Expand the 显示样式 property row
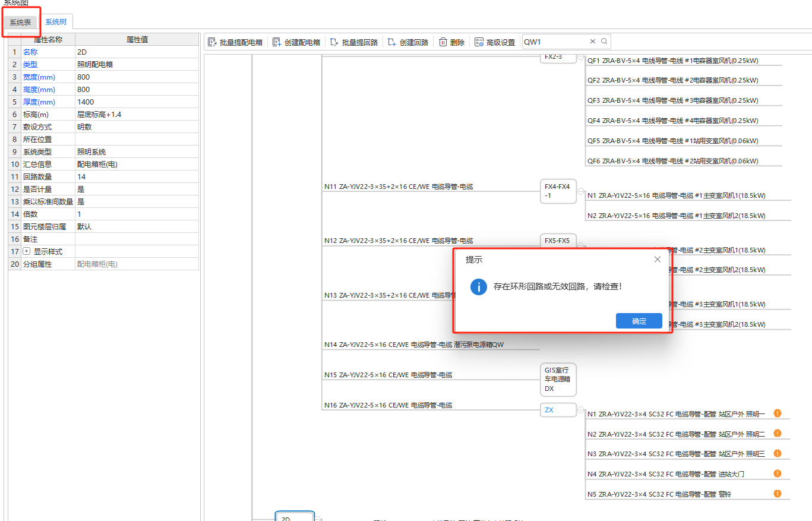This screenshot has width=812, height=521. [x=26, y=251]
